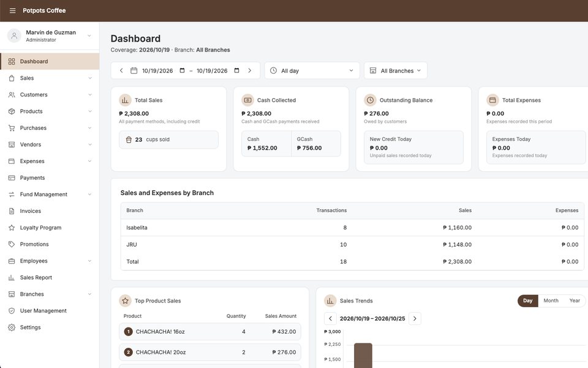Click the Payments card icon

click(x=12, y=178)
